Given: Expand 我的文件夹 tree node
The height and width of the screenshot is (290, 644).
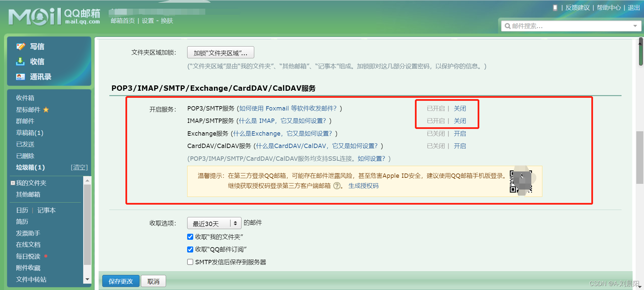Looking at the screenshot, I should click(x=13, y=183).
